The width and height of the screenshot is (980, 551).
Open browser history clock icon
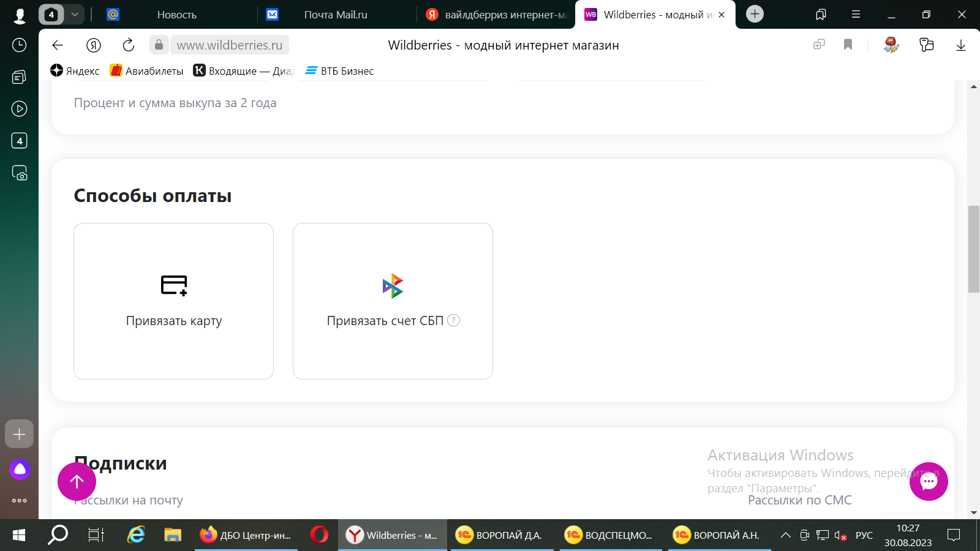pyautogui.click(x=20, y=45)
